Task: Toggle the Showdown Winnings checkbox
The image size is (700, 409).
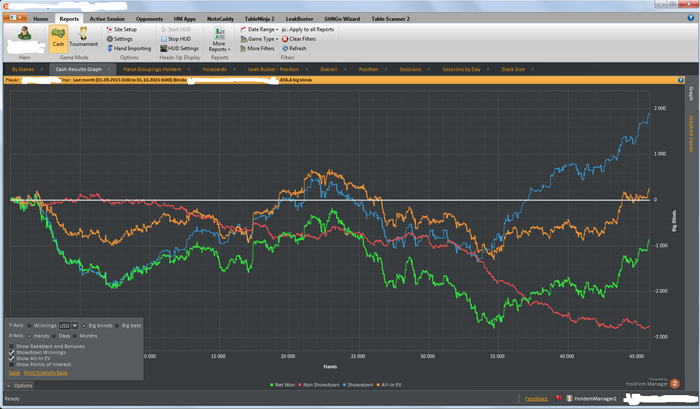Action: pyautogui.click(x=12, y=352)
